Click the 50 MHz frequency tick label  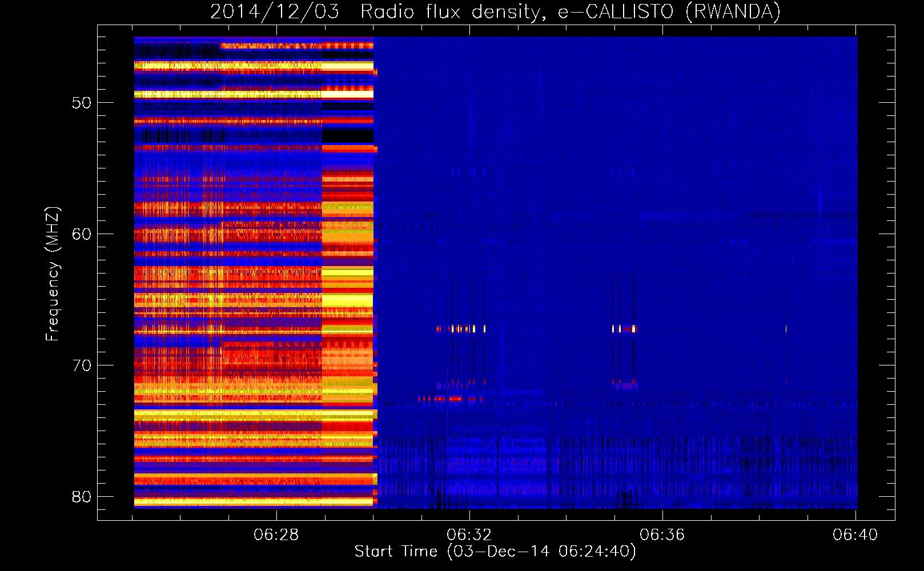pos(82,103)
